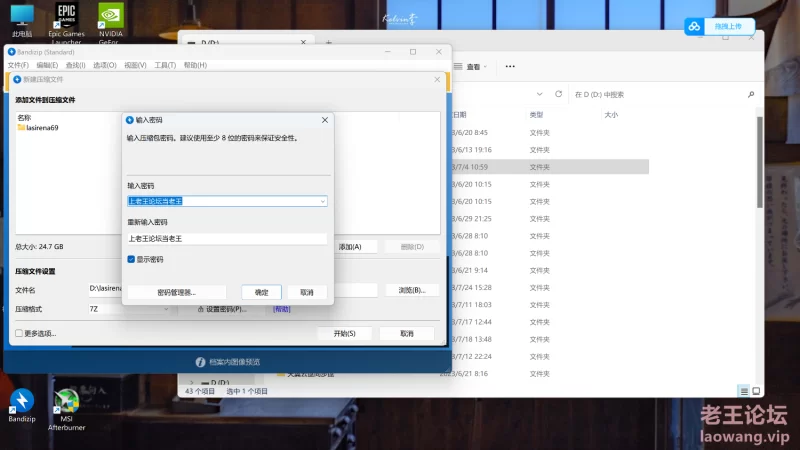Click the 确定 button in password dialog

click(261, 292)
